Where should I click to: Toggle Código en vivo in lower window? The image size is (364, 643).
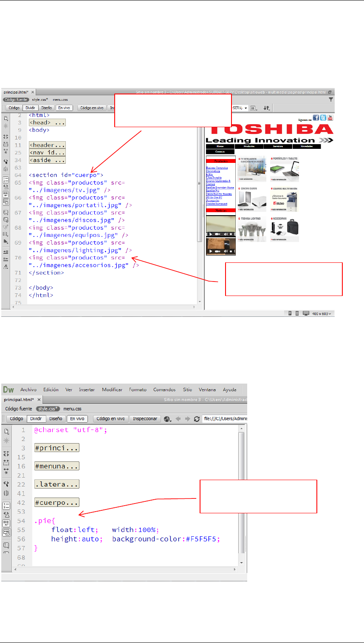tap(111, 419)
